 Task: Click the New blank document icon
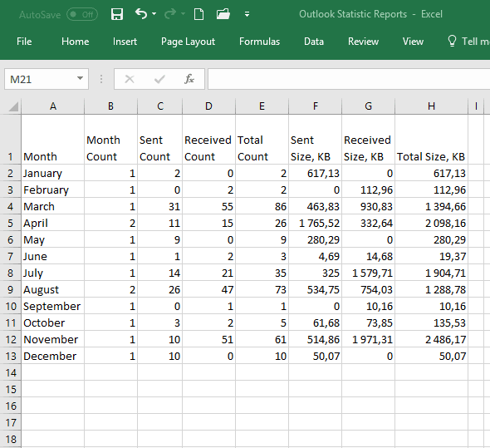(198, 14)
